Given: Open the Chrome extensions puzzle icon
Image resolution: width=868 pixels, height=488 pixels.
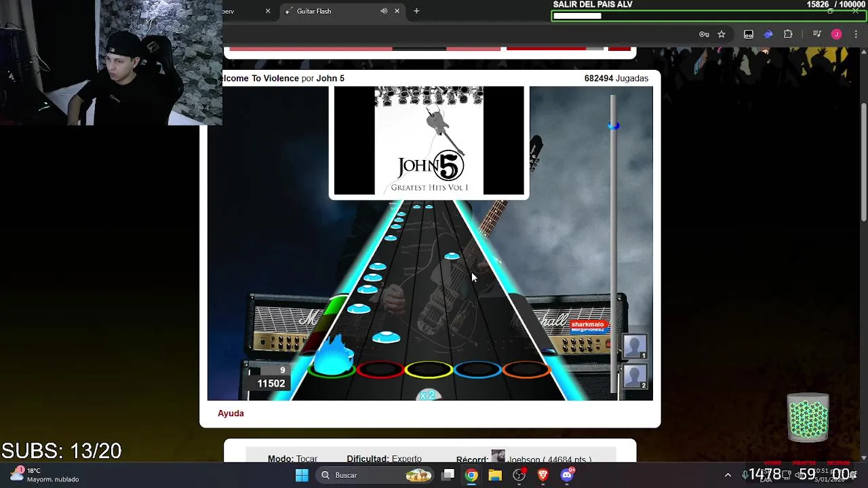Looking at the screenshot, I should click(788, 35).
